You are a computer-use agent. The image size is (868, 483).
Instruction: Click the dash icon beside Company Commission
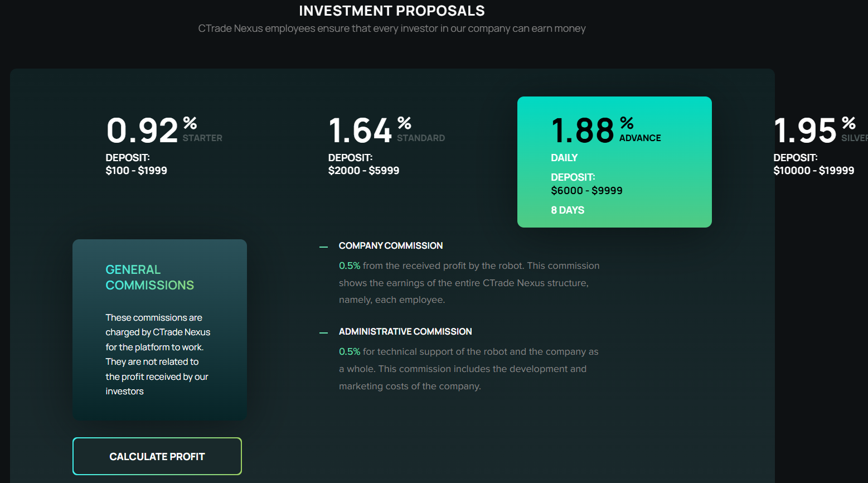point(323,247)
